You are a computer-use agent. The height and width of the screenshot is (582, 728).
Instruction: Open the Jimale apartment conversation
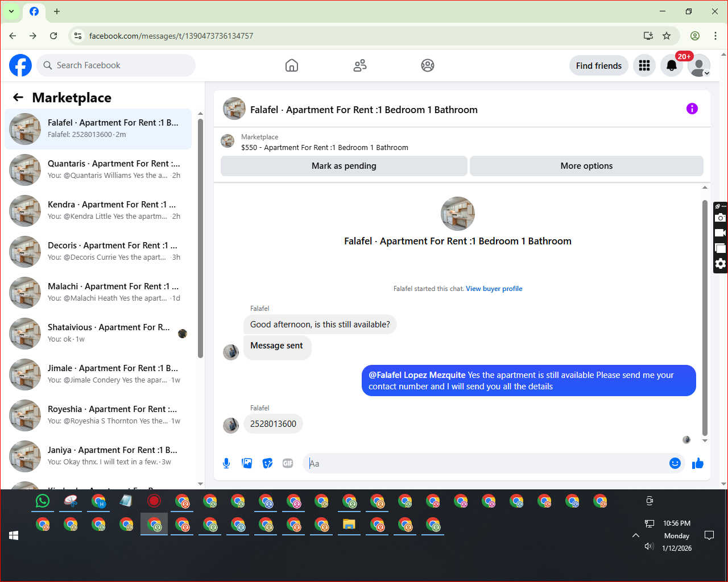98,375
